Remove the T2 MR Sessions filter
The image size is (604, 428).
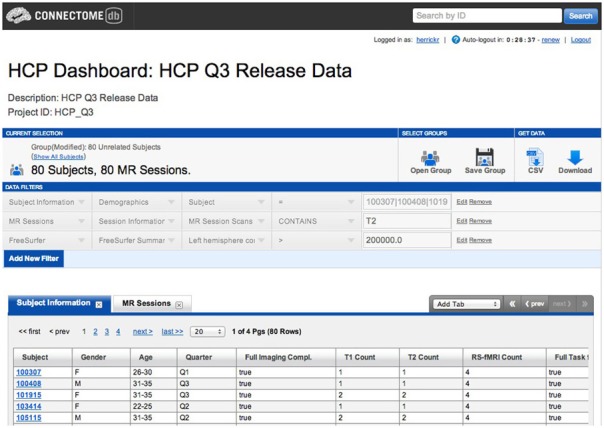[480, 220]
